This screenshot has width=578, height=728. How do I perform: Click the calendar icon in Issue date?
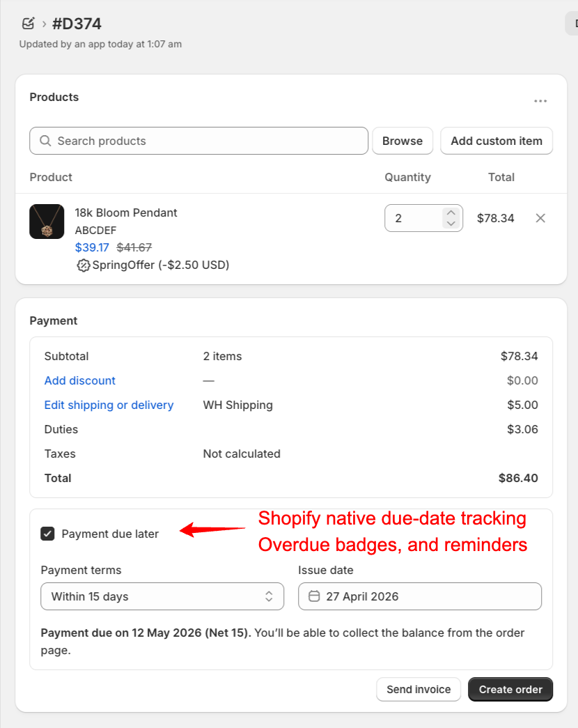pos(314,596)
